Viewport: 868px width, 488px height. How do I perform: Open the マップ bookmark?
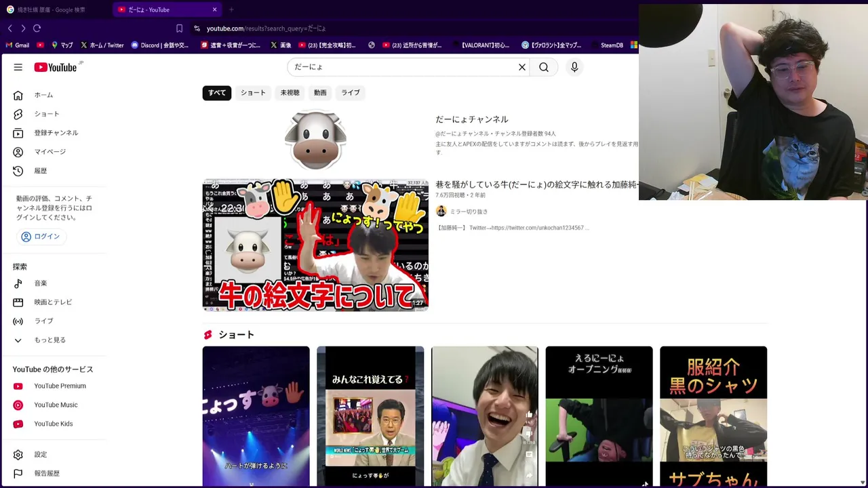coord(62,45)
